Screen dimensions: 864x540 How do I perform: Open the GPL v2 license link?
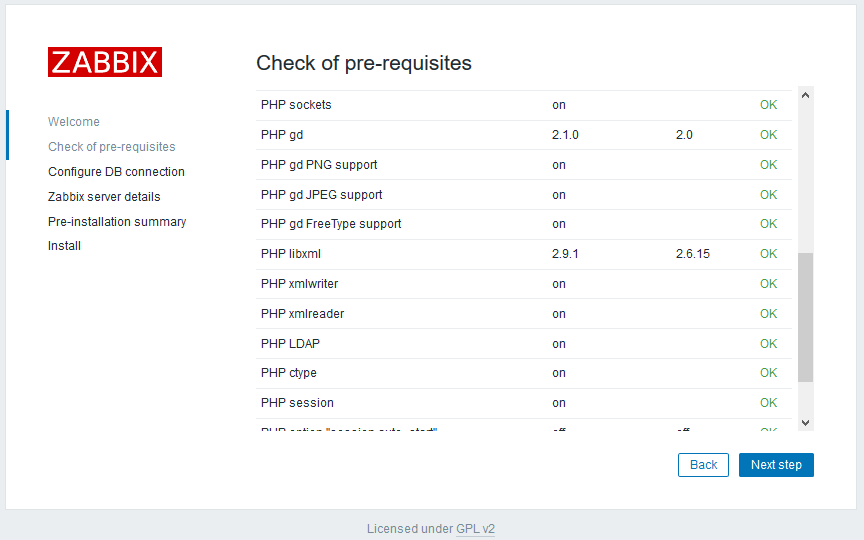(x=476, y=528)
